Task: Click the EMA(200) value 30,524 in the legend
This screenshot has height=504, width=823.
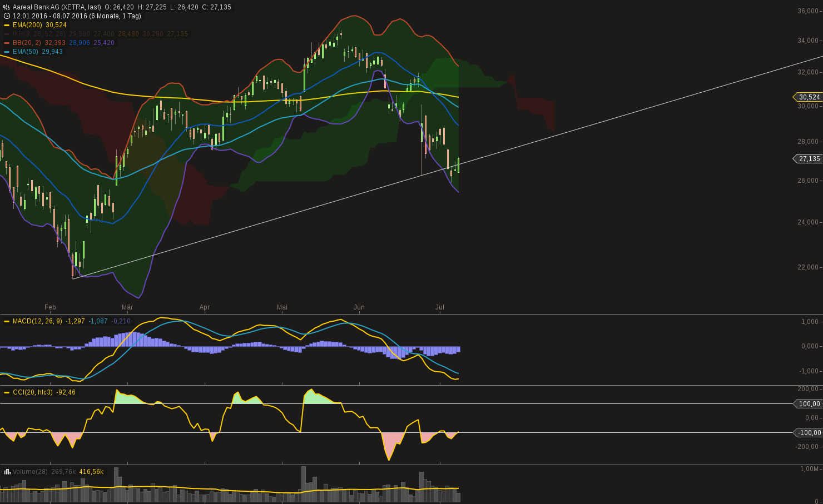Action: coord(56,25)
